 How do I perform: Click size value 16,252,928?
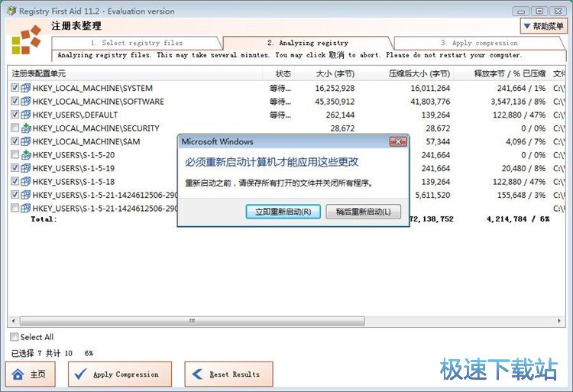pyautogui.click(x=335, y=88)
